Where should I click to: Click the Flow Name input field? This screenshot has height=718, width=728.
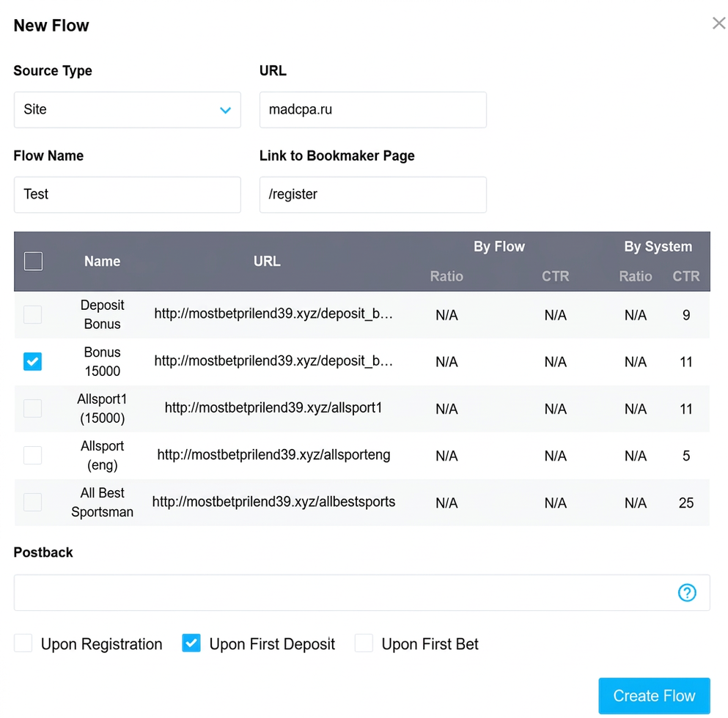click(128, 194)
